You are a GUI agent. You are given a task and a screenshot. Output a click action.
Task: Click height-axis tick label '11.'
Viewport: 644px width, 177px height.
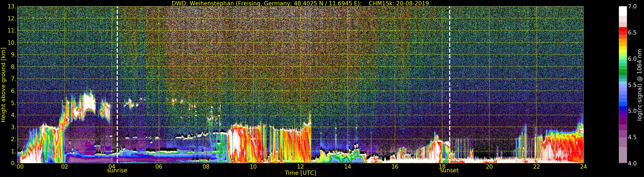[x=12, y=31]
